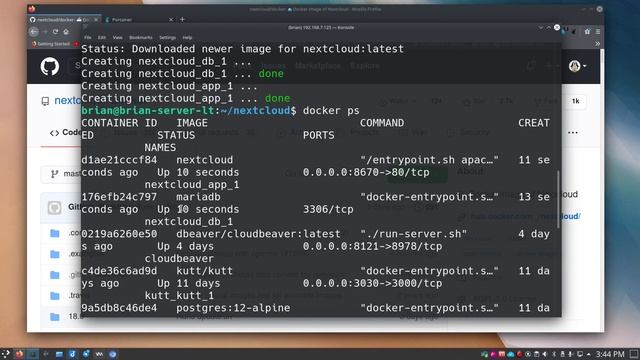The image size is (640, 360).
Task: Click Konsole terminal task in taskbar
Action: 32,354
